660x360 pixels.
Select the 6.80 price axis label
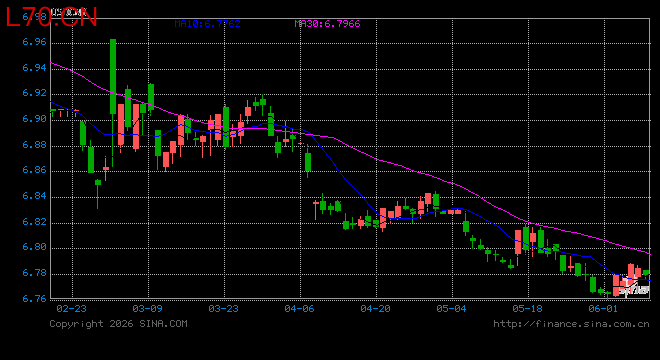coord(35,248)
